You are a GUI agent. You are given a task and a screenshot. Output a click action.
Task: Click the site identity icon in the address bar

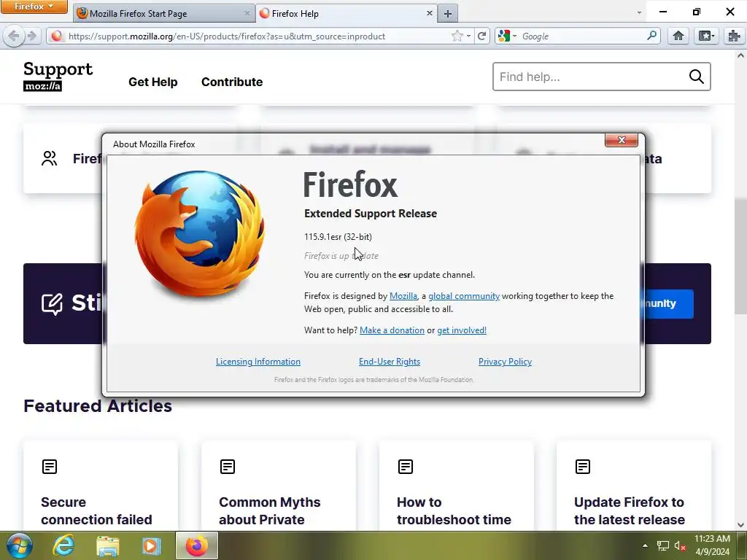click(57, 36)
